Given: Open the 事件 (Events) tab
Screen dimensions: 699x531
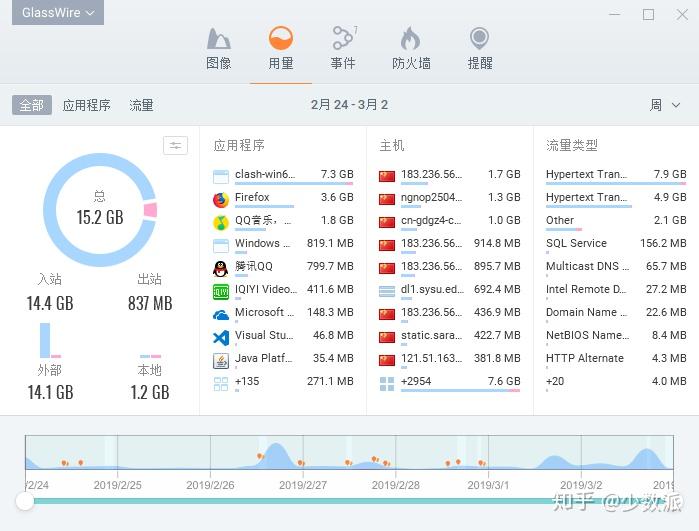Looking at the screenshot, I should click(x=343, y=49).
